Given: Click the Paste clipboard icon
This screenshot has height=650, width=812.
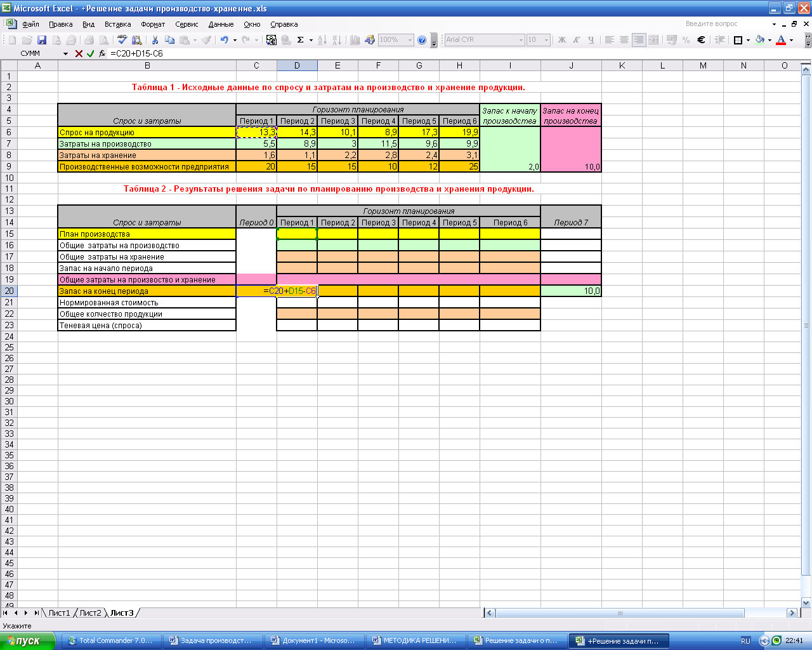Looking at the screenshot, I should click(185, 40).
